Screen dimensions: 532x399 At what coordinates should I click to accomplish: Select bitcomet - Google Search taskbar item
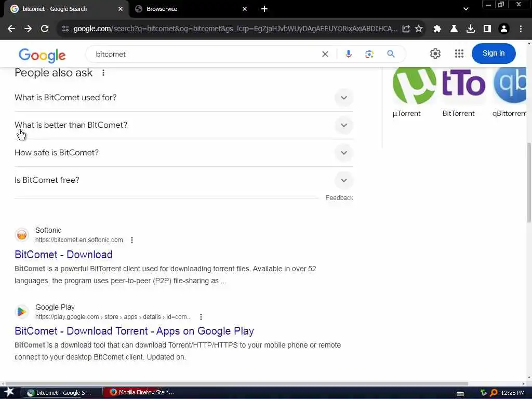click(x=61, y=393)
